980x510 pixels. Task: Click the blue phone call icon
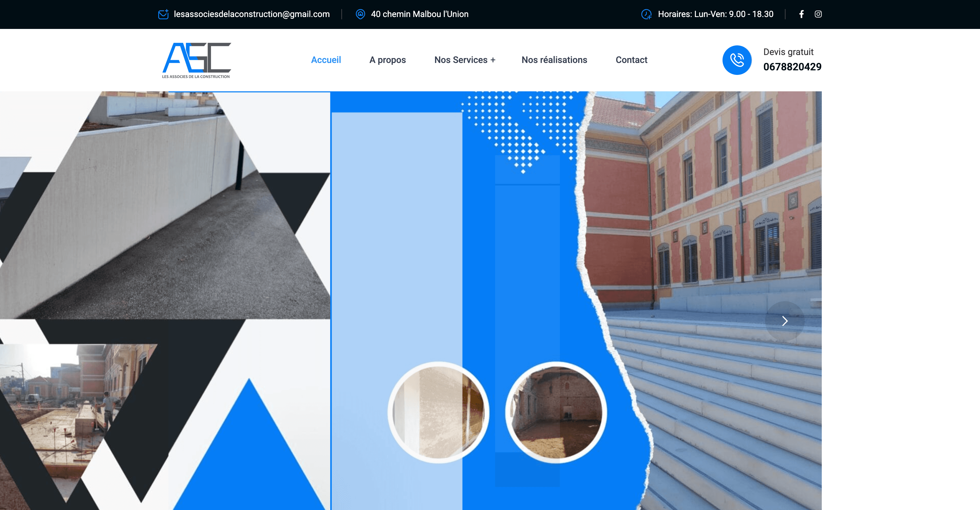tap(737, 60)
